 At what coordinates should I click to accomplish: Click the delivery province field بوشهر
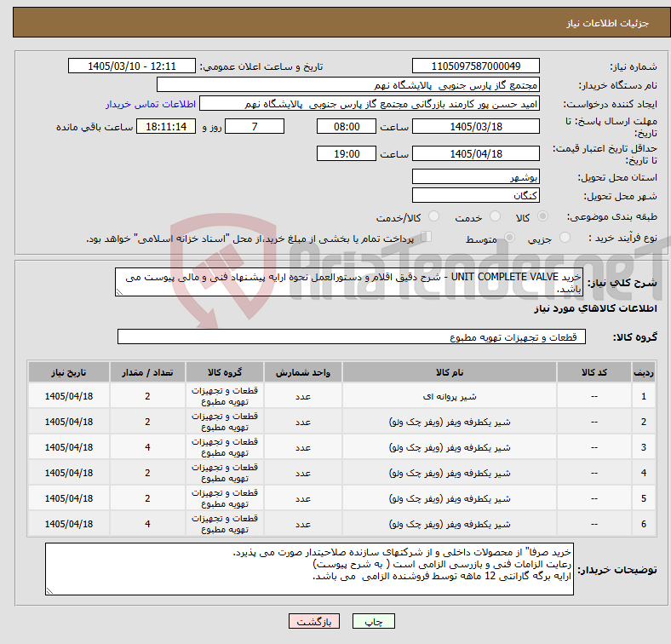(x=475, y=176)
